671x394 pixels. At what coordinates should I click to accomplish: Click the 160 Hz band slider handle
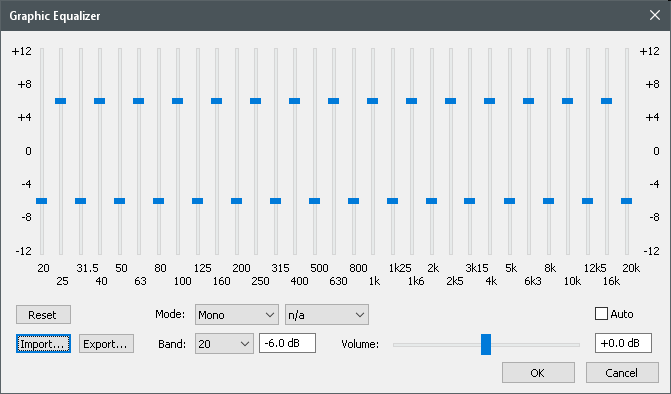(x=217, y=101)
